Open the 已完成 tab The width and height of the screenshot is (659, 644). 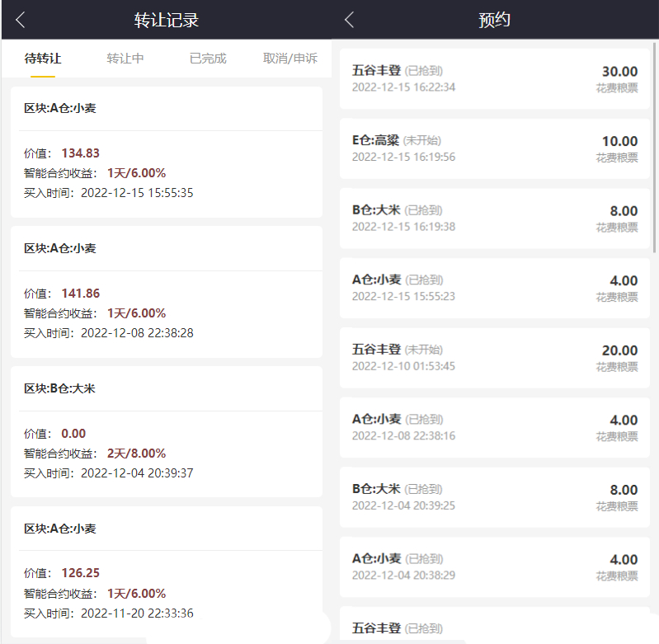[208, 59]
